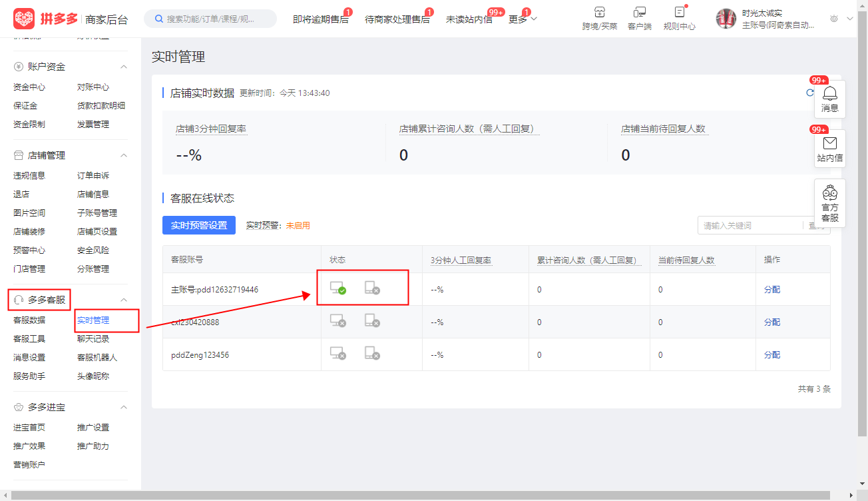Open 进宝首页 in sidebar
The width and height of the screenshot is (868, 501).
pyautogui.click(x=29, y=428)
